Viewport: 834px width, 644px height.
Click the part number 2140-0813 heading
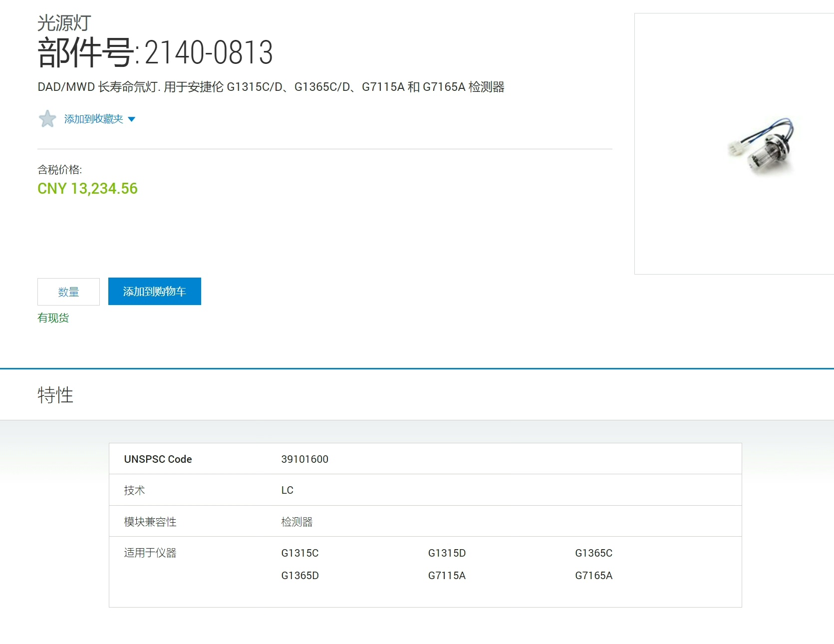[x=155, y=52]
